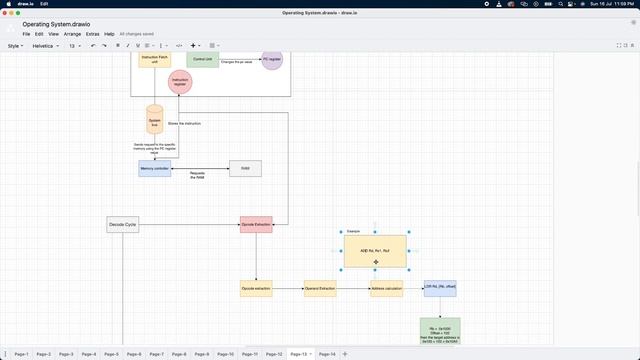Open the draw.io application menu
This screenshot has width=640, height=360.
(26, 4)
